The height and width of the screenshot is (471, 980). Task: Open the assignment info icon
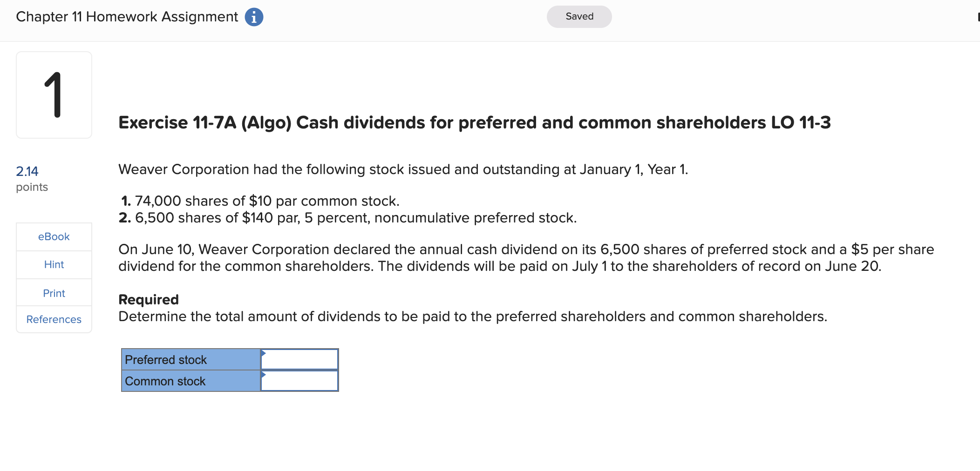[x=254, y=17]
